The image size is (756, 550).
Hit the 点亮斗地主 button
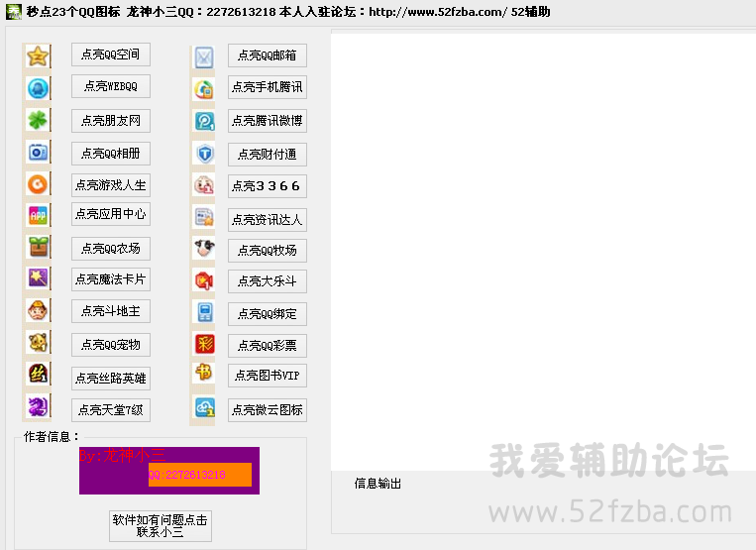click(111, 311)
